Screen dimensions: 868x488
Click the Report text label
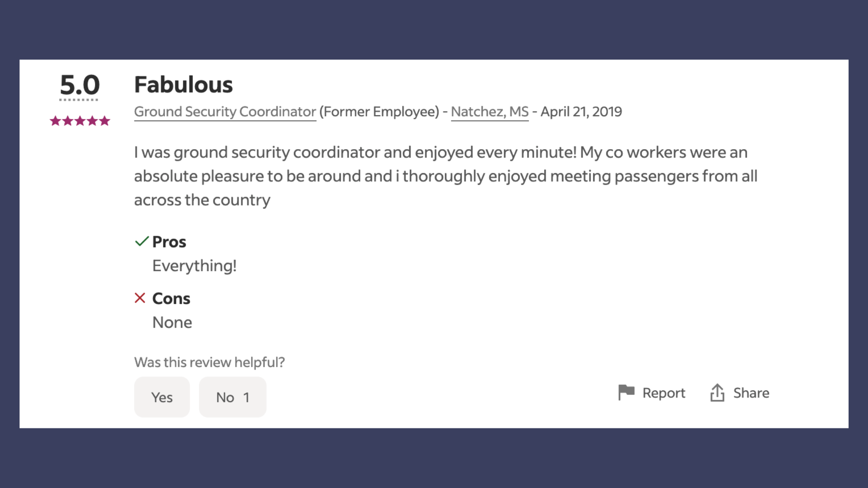[664, 393]
